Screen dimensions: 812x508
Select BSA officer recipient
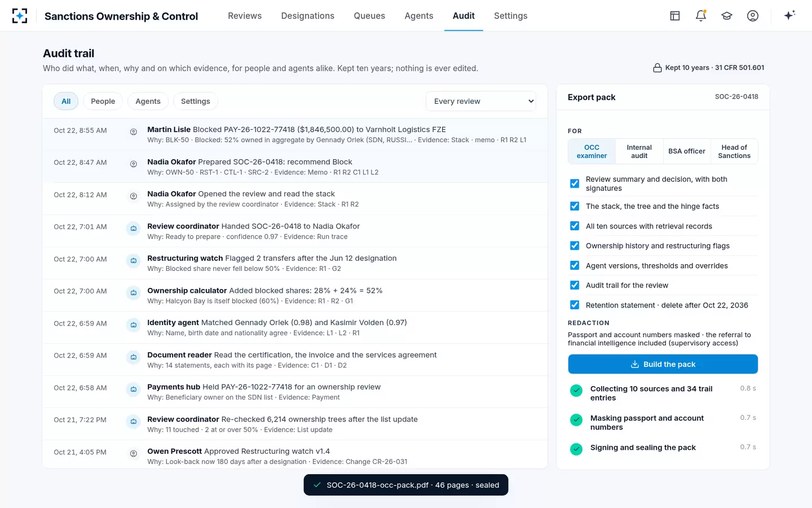(687, 151)
